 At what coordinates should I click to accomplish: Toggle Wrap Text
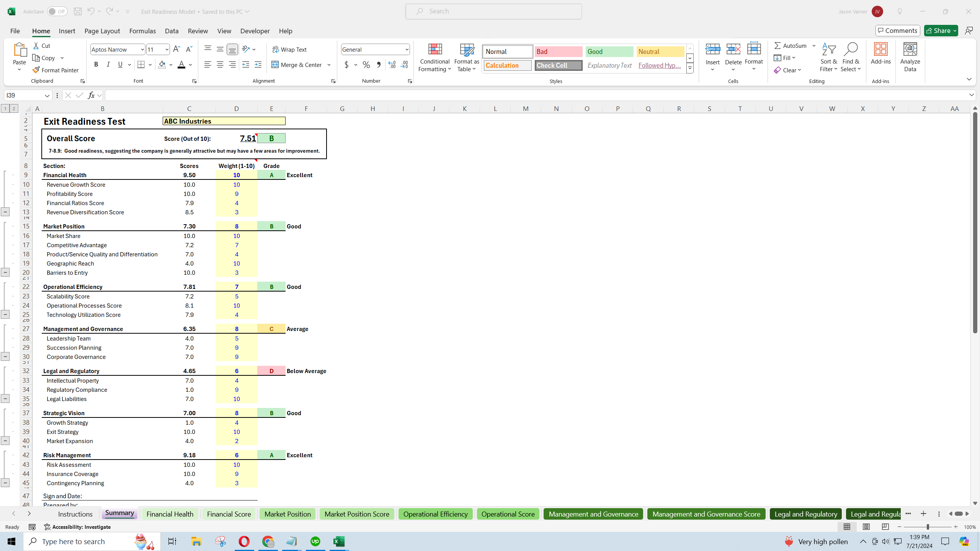point(289,49)
